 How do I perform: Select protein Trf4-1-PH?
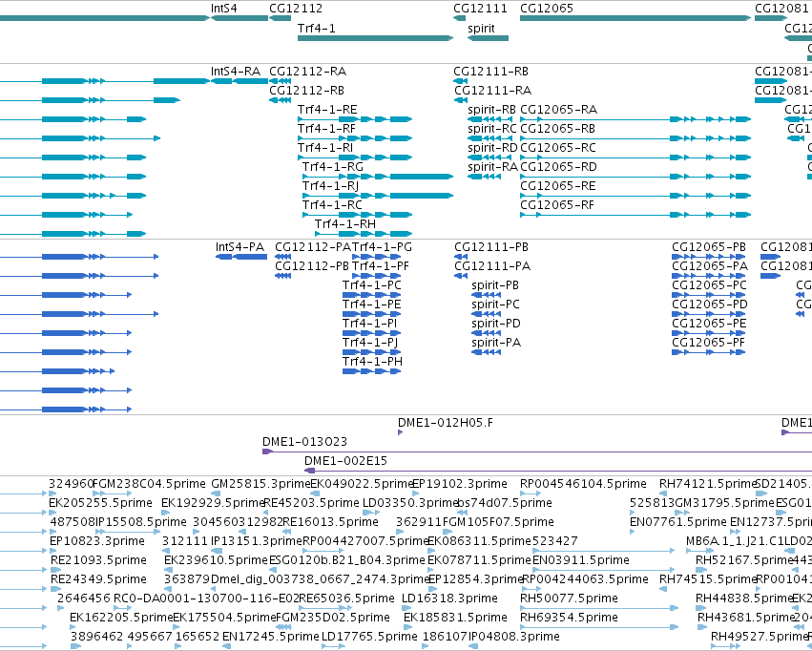point(372,370)
